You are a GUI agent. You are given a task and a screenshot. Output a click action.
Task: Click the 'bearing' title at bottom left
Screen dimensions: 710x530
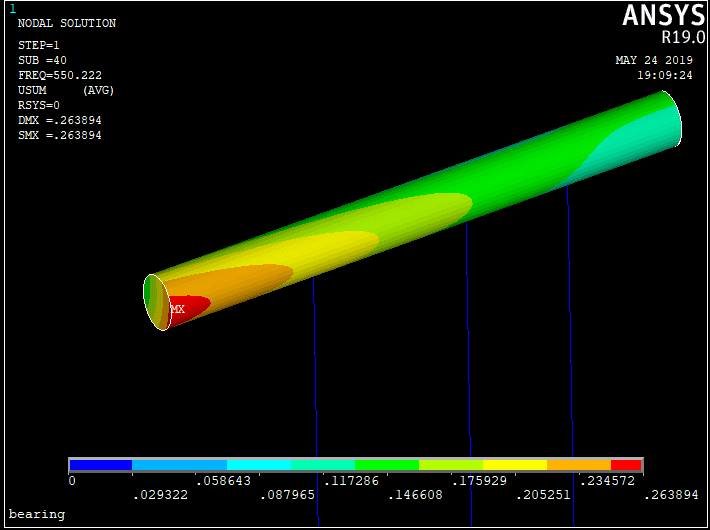click(37, 514)
